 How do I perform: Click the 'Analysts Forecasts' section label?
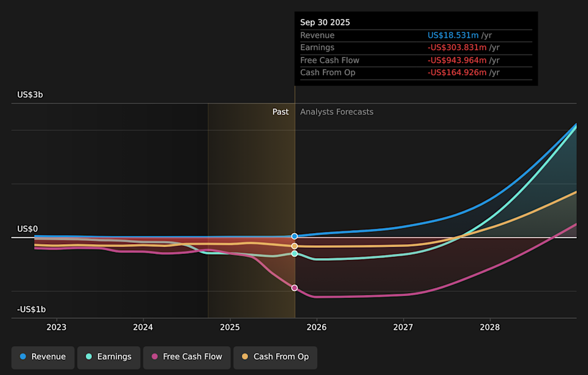click(336, 112)
